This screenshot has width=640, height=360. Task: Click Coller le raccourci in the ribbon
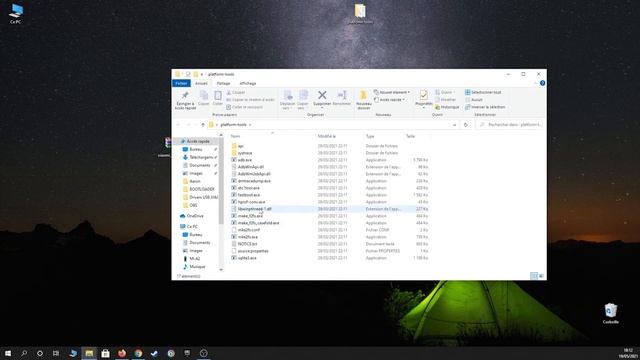point(244,107)
